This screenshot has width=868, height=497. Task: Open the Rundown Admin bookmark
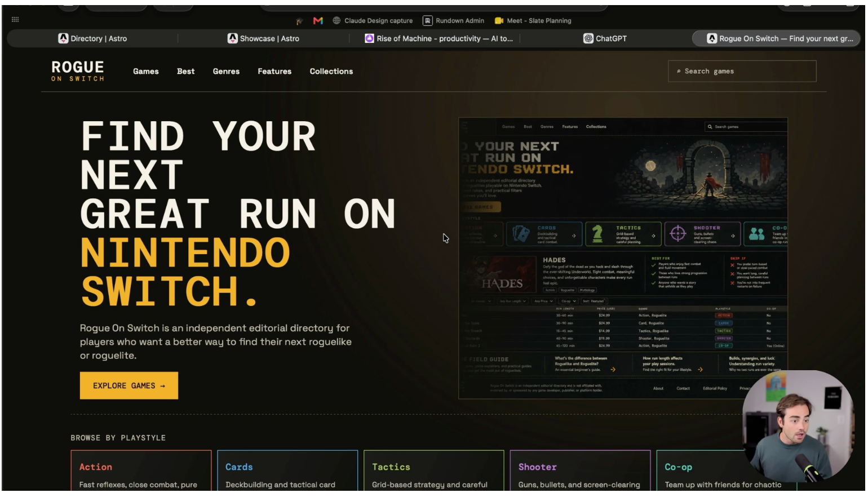point(454,21)
